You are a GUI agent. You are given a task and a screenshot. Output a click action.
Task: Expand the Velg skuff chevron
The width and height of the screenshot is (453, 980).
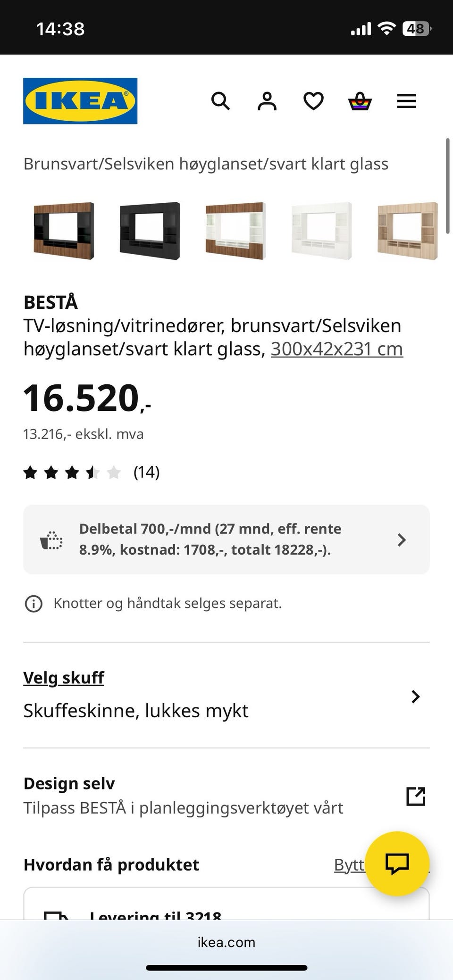click(x=415, y=697)
